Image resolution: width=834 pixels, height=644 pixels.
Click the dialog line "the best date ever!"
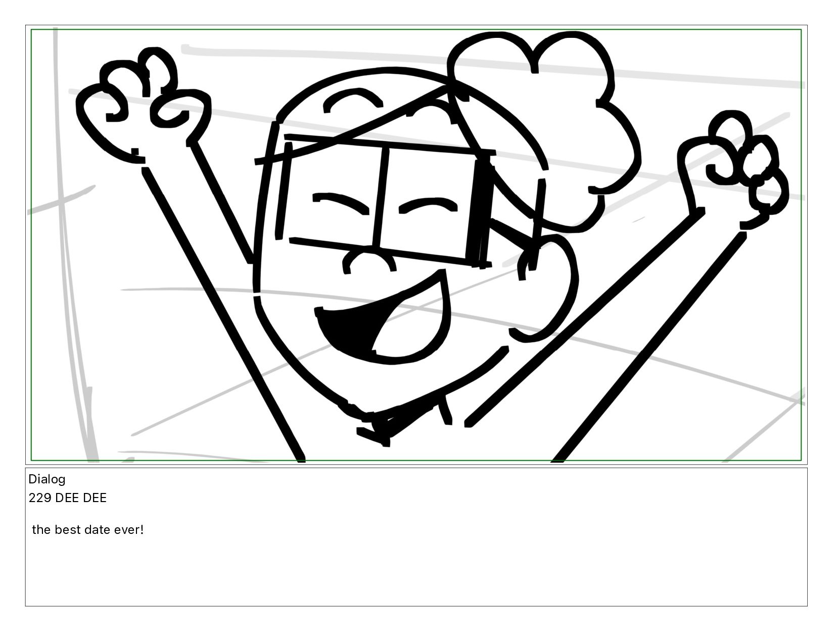tap(88, 530)
